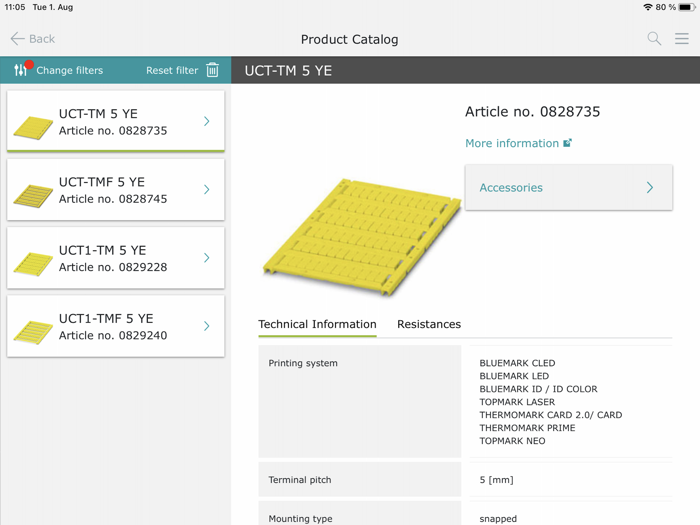Open the More information link
Screen dimensions: 700x525
point(512,143)
